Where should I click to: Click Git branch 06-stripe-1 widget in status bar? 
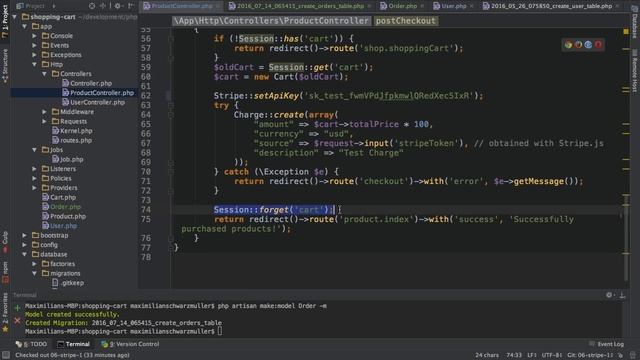[x=590, y=355]
